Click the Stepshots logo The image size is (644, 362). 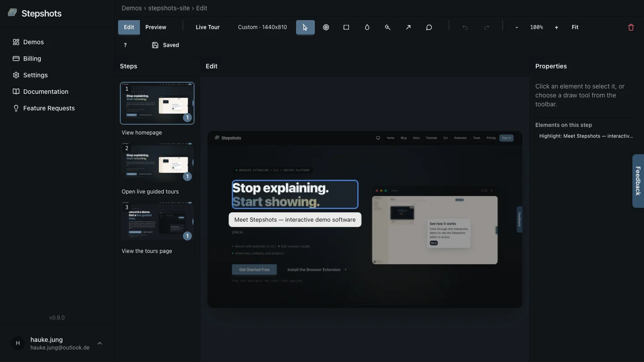pyautogui.click(x=35, y=13)
